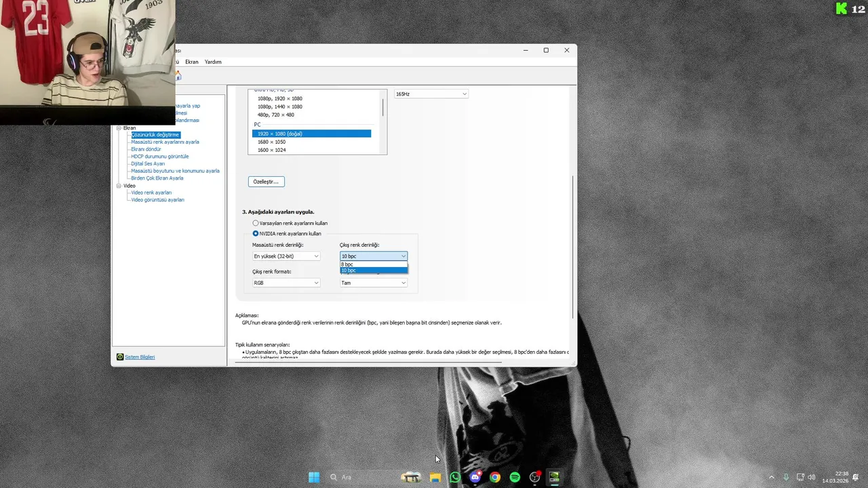
Task: Collapse the Video tree node
Action: [x=119, y=186]
